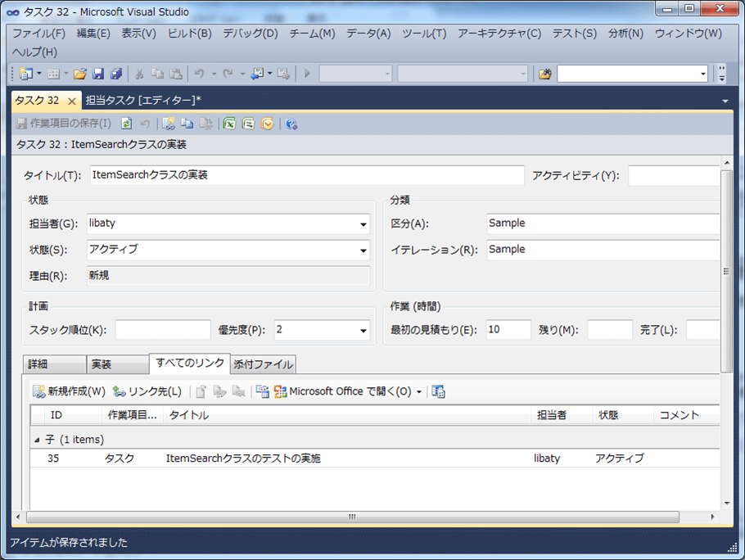Click the open linked item icon

tap(201, 391)
